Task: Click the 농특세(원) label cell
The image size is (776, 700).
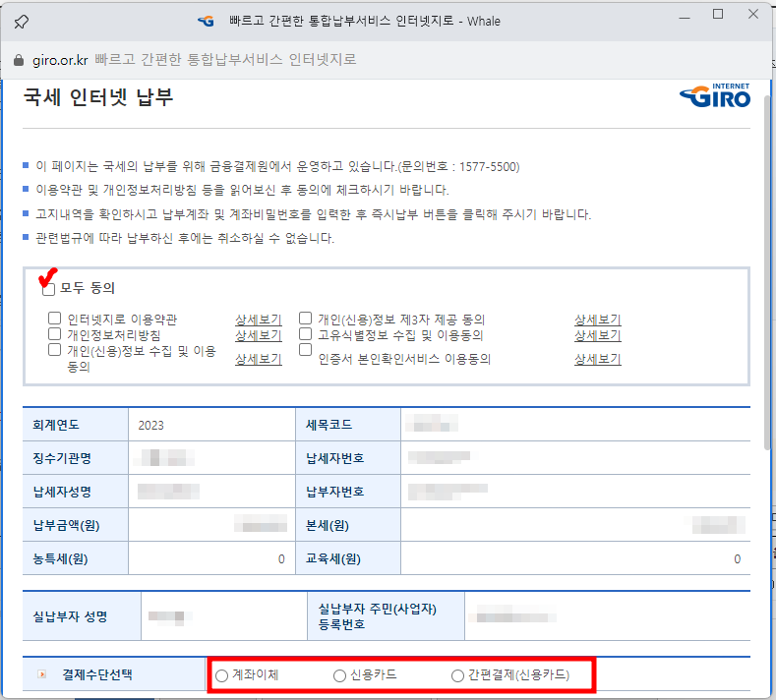Action: point(75,558)
